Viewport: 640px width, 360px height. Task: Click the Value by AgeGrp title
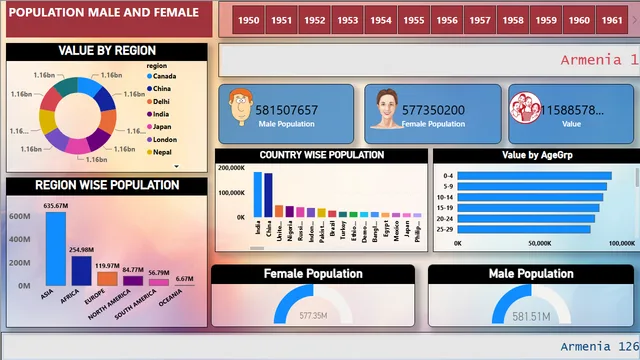[x=537, y=155]
